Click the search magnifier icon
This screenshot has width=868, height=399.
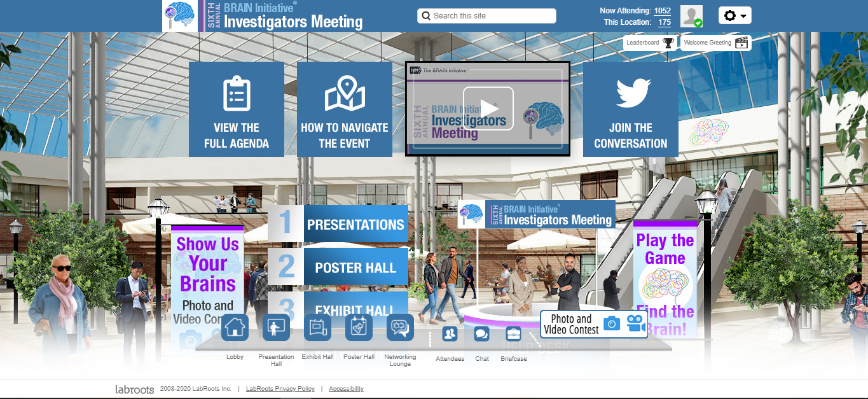click(x=426, y=16)
